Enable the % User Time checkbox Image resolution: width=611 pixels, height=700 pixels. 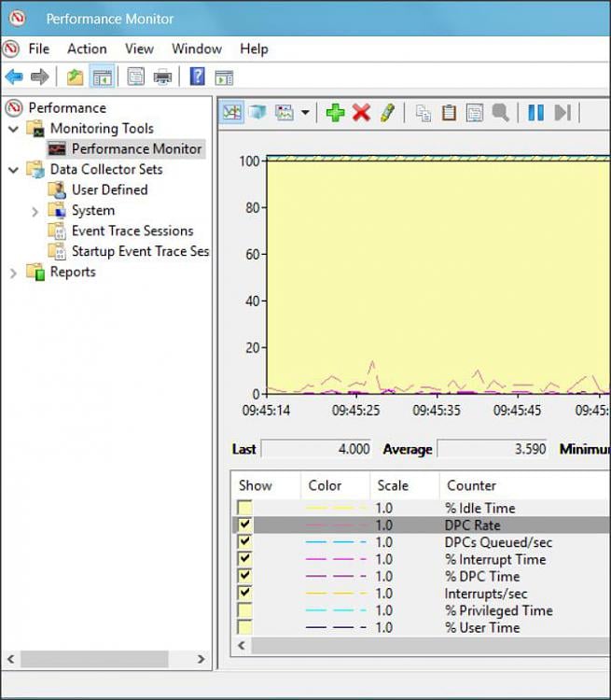click(x=244, y=627)
